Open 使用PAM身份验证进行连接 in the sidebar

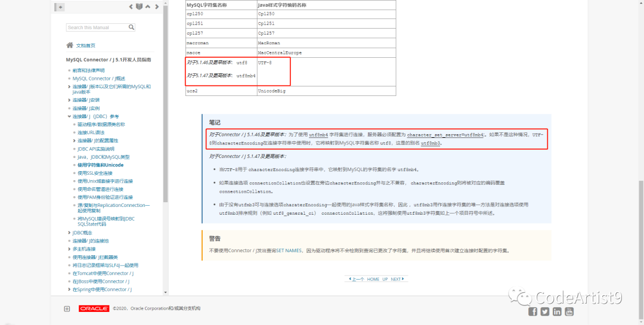point(105,197)
